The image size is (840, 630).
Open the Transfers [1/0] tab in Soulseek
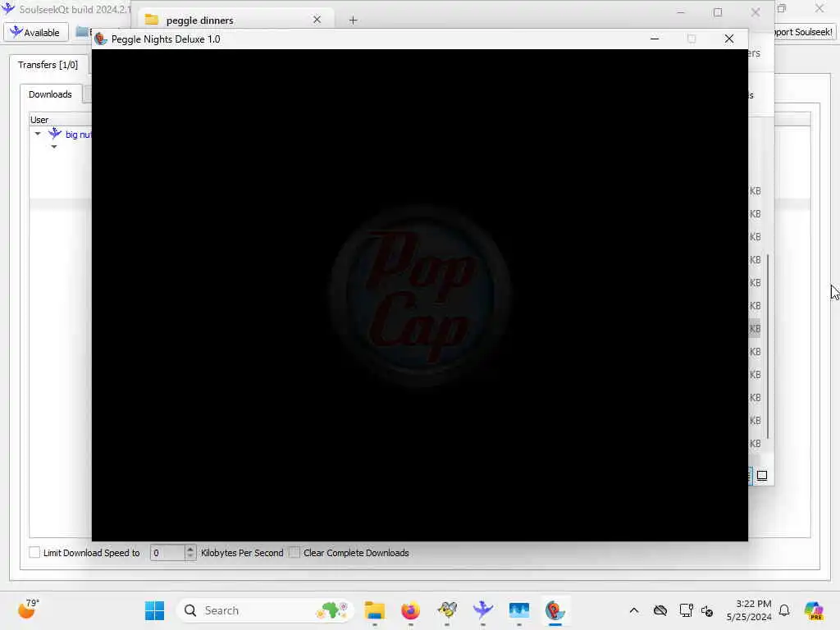(x=48, y=65)
